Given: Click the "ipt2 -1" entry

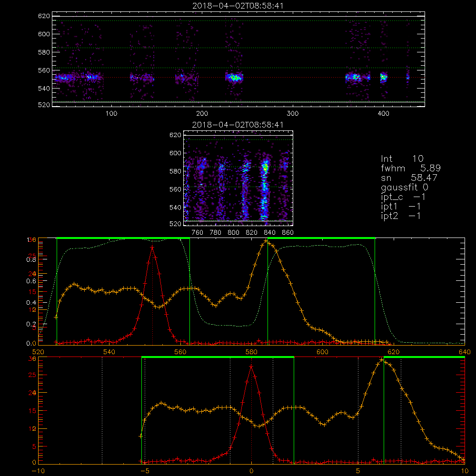Looking at the screenshot, I should [400, 216].
